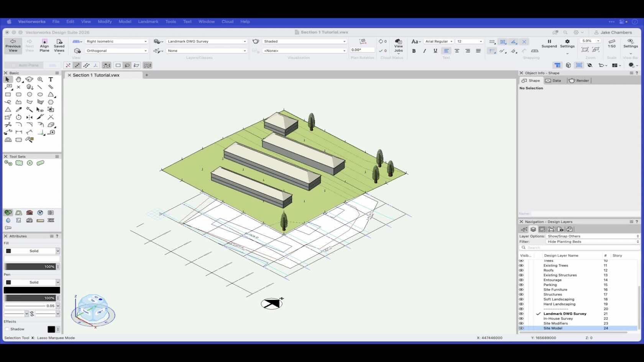Open the Landmark menu
Image resolution: width=644 pixels, height=362 pixels.
click(148, 21)
